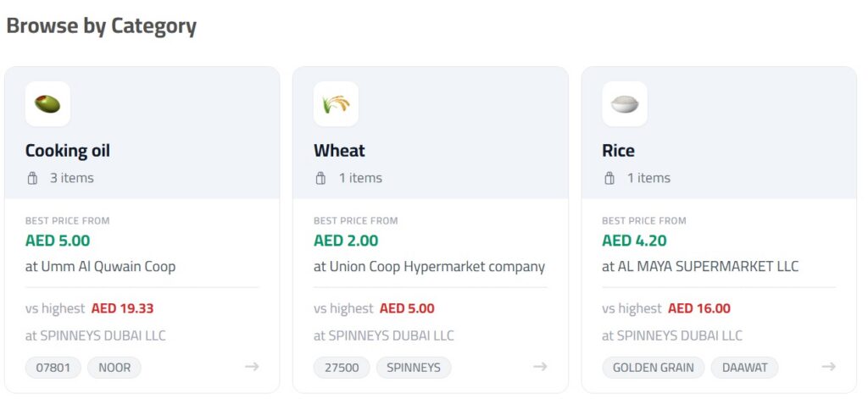Click the Wheat category icon

[x=336, y=104]
